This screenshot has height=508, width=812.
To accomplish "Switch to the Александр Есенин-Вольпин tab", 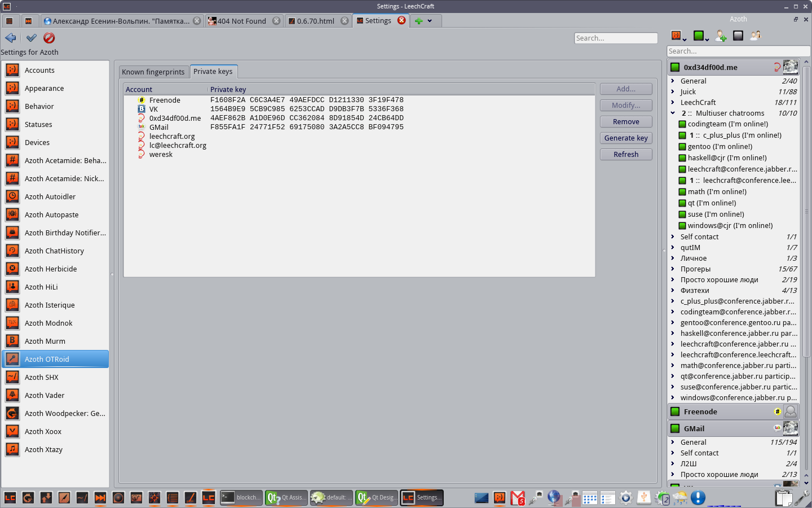I will click(x=122, y=21).
